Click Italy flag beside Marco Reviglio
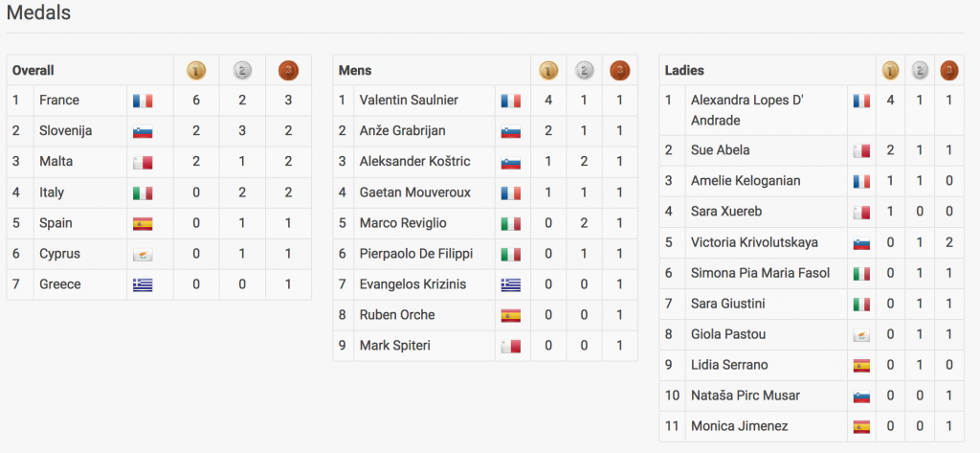The image size is (980, 453). 511,223
